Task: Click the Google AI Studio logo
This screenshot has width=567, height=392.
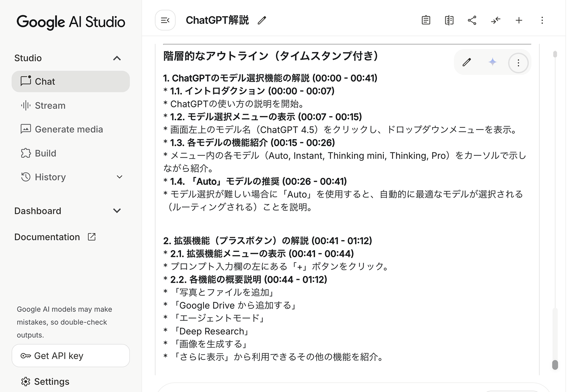Action: point(71,22)
